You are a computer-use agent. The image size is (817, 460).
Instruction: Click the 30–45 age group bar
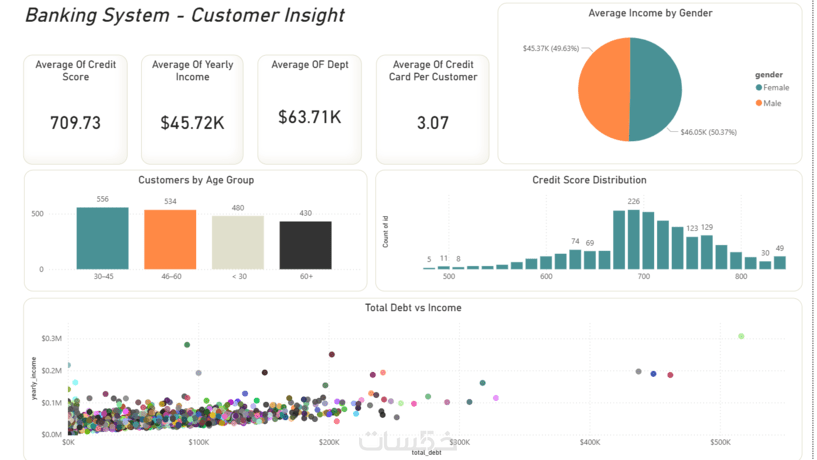tap(103, 238)
